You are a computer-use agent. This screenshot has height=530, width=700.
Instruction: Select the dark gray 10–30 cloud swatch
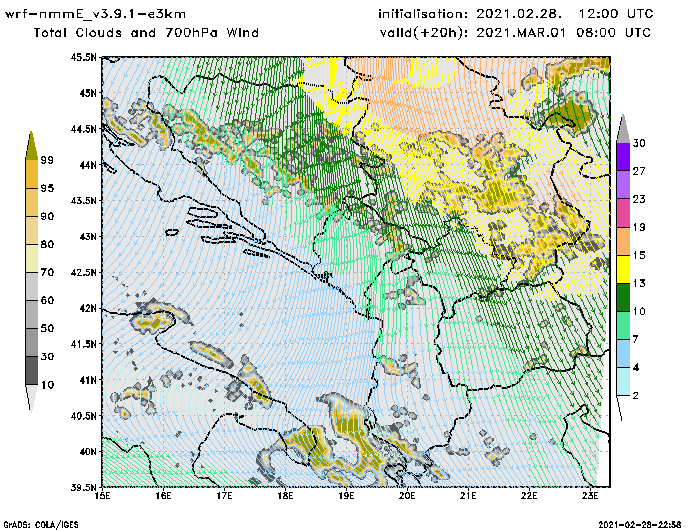coord(32,370)
